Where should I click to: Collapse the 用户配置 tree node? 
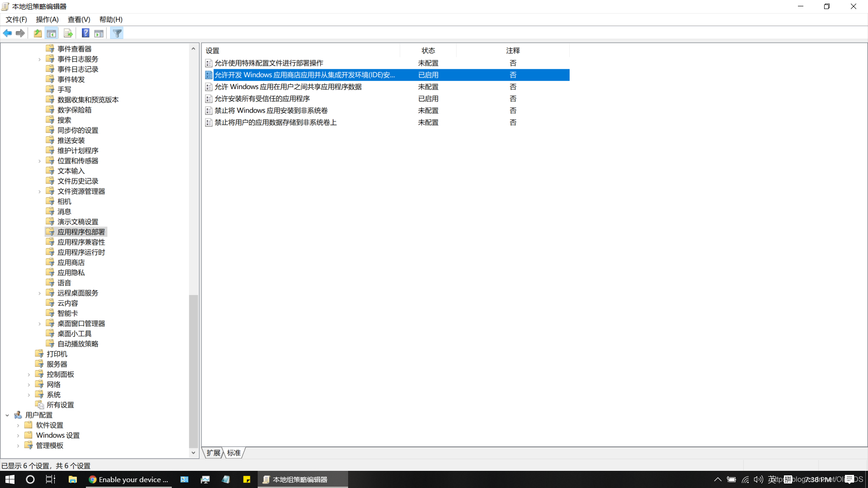point(7,415)
